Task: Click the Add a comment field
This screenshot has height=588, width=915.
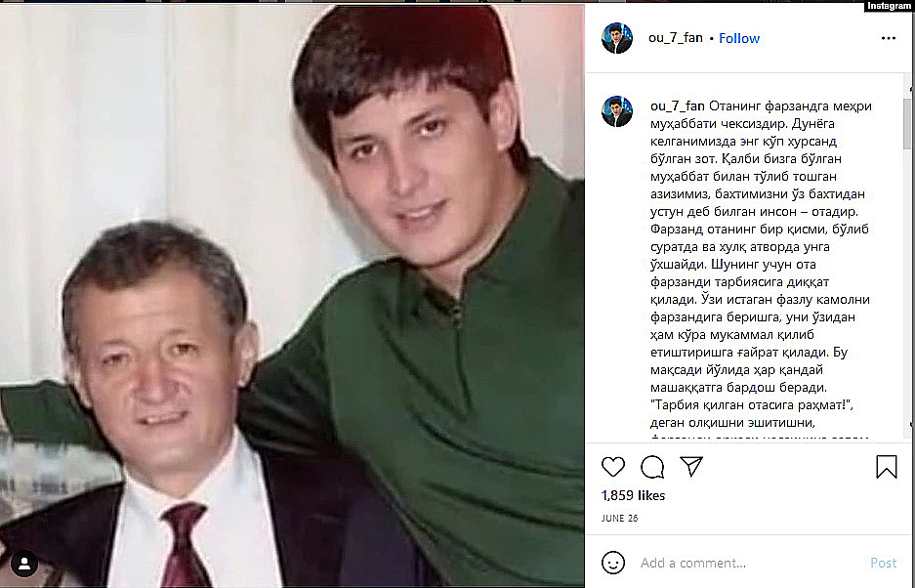Action: pyautogui.click(x=750, y=563)
